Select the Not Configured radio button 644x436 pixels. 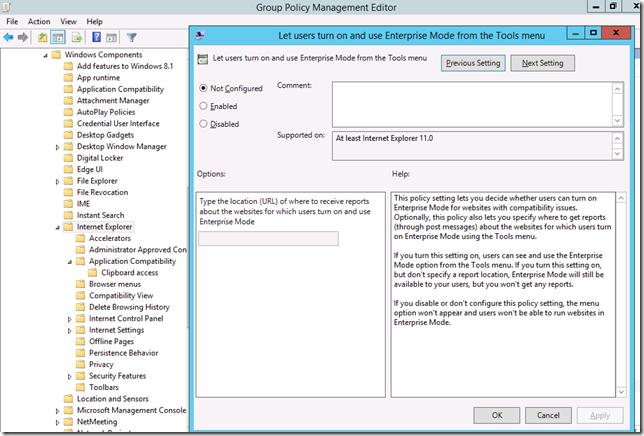[x=205, y=88]
